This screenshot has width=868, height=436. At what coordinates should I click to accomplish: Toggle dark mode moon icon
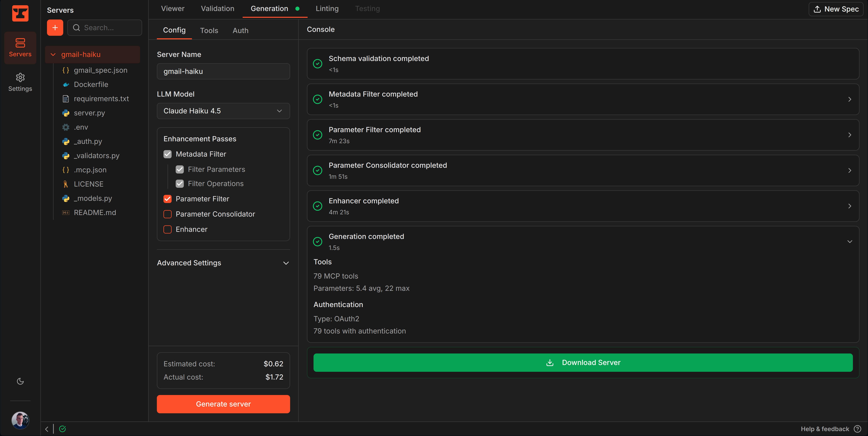point(20,381)
